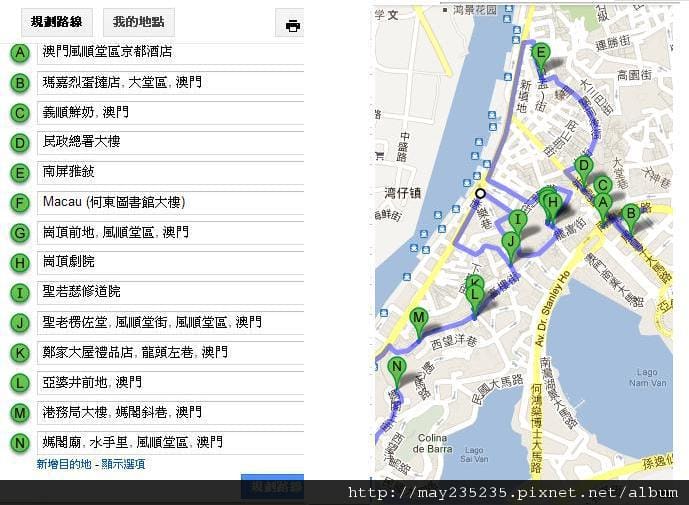Click waypoint B marker in the list
The width and height of the screenshot is (689, 505).
(20, 83)
